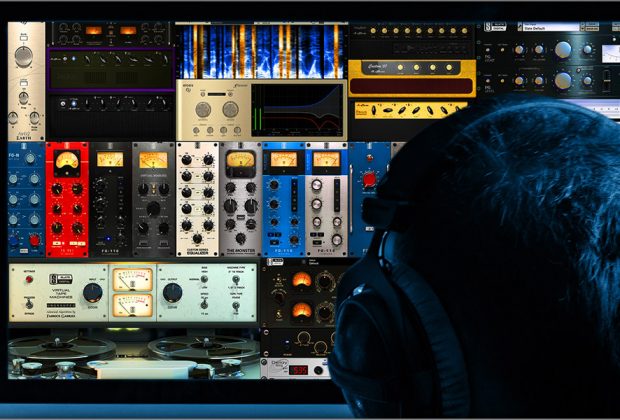This screenshot has height=420, width=620.
Task: Click The Monster module's VU meter
Action: 240,160
